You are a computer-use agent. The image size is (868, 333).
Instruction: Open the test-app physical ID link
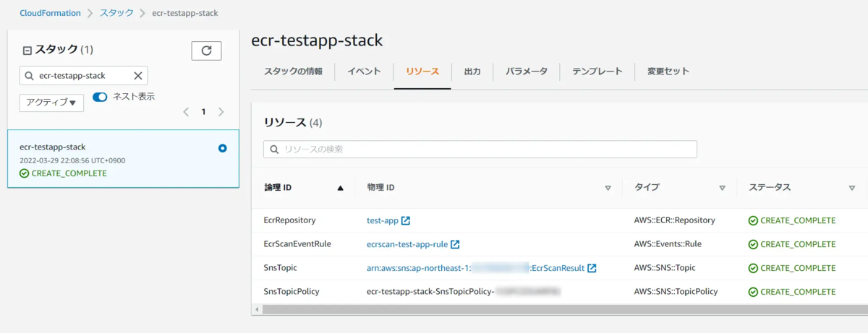coord(383,220)
